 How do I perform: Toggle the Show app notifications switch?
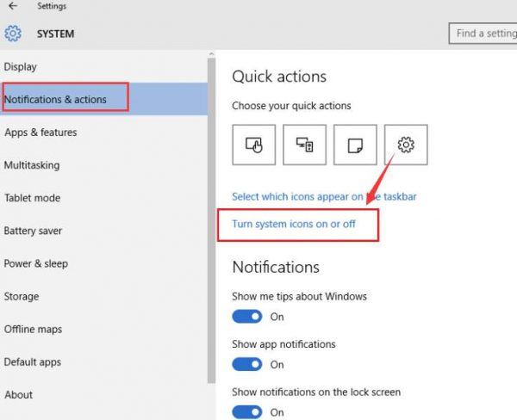click(x=247, y=364)
